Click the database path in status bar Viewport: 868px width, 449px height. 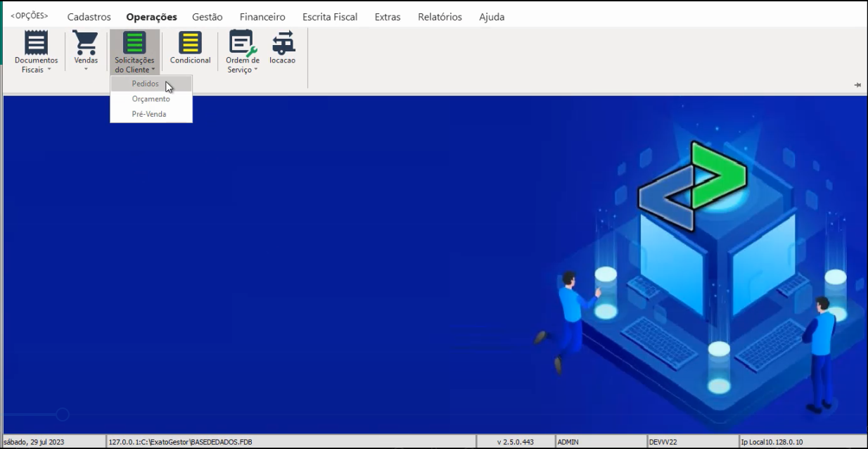[x=180, y=442]
